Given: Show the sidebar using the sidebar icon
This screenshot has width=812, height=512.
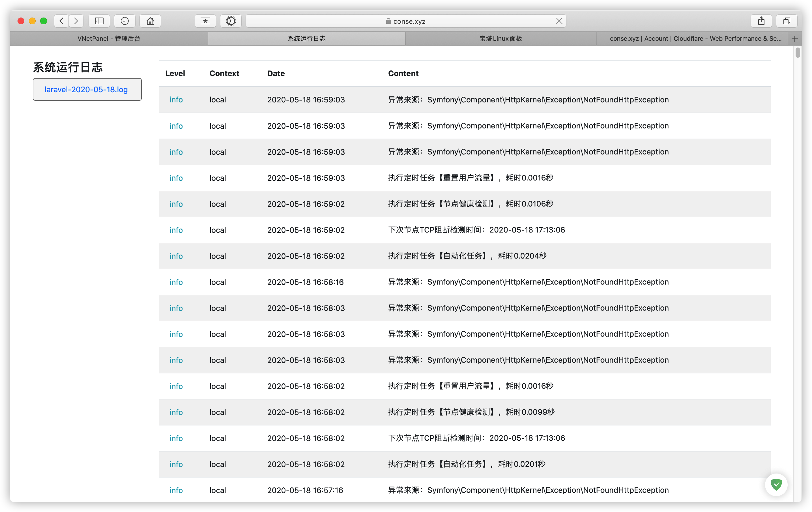Looking at the screenshot, I should point(99,21).
